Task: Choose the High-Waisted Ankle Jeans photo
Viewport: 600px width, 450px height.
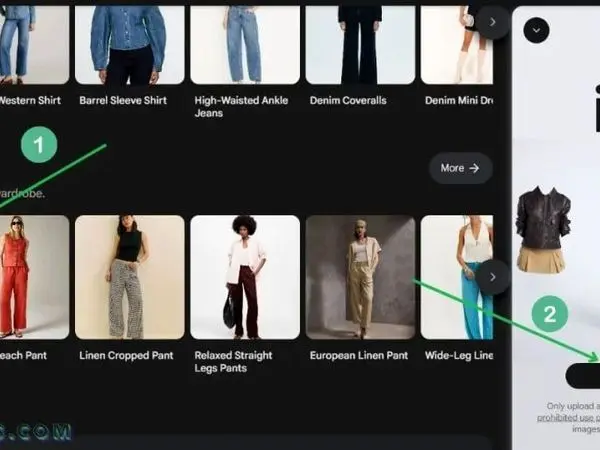Action: pos(245,44)
